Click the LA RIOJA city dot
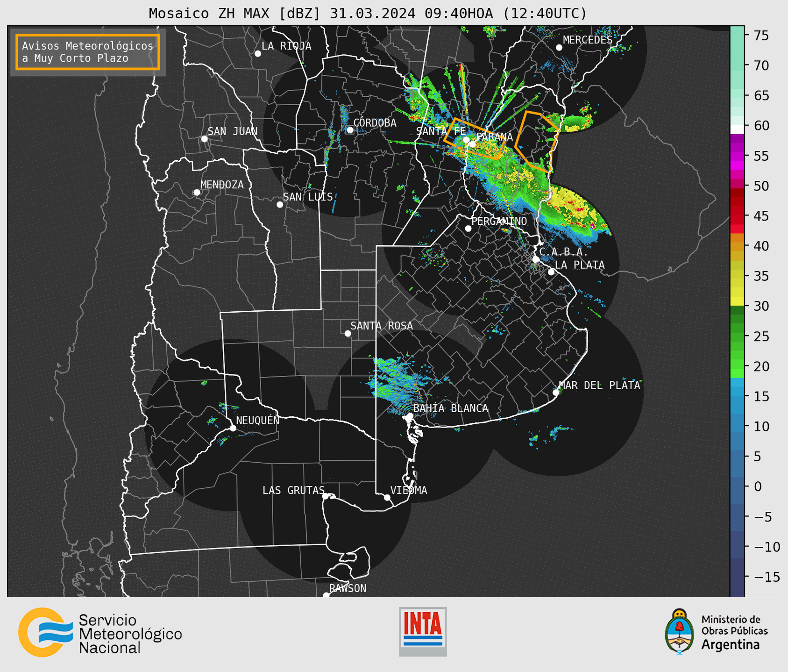 tap(258, 54)
